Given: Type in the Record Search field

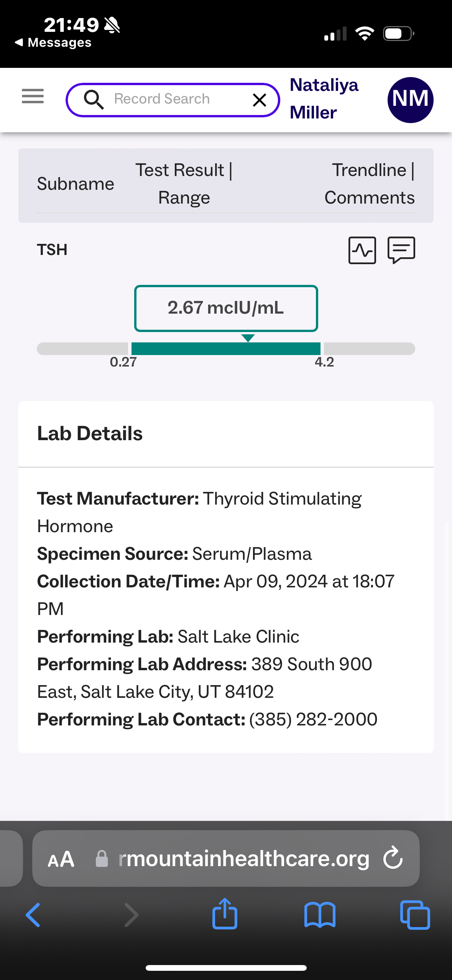Looking at the screenshot, I should pos(173,99).
